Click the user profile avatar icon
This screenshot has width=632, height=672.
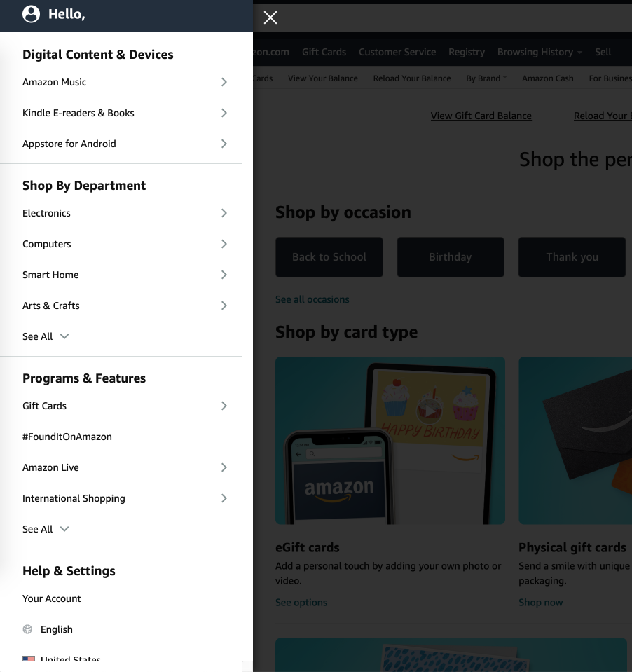click(x=31, y=14)
